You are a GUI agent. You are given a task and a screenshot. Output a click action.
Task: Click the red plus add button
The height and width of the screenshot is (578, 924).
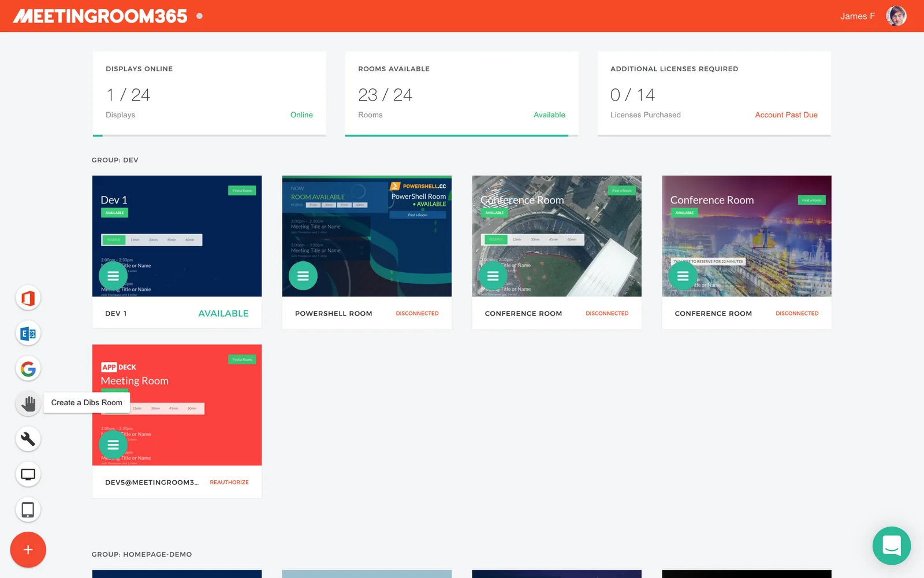coord(28,550)
